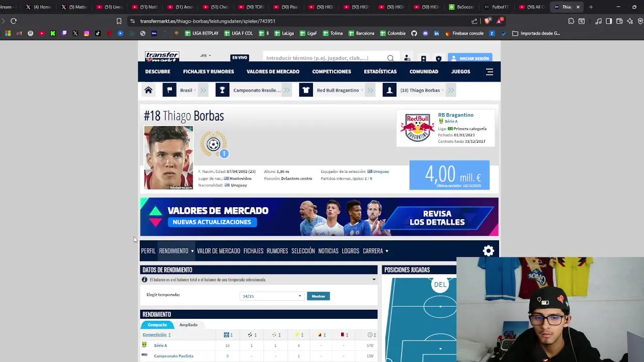The width and height of the screenshot is (644, 362).
Task: Click the shield icon in site header
Action: [x=439, y=58]
